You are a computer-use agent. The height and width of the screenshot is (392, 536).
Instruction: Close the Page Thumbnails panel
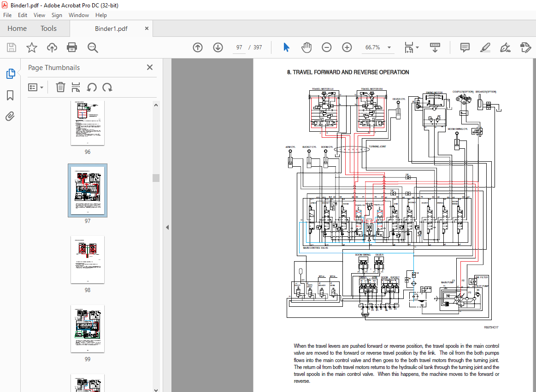click(150, 67)
